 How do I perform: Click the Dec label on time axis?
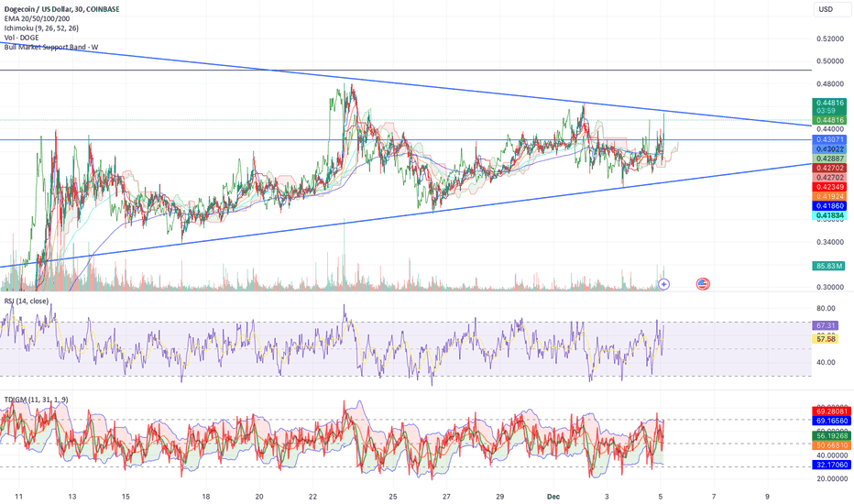553,497
